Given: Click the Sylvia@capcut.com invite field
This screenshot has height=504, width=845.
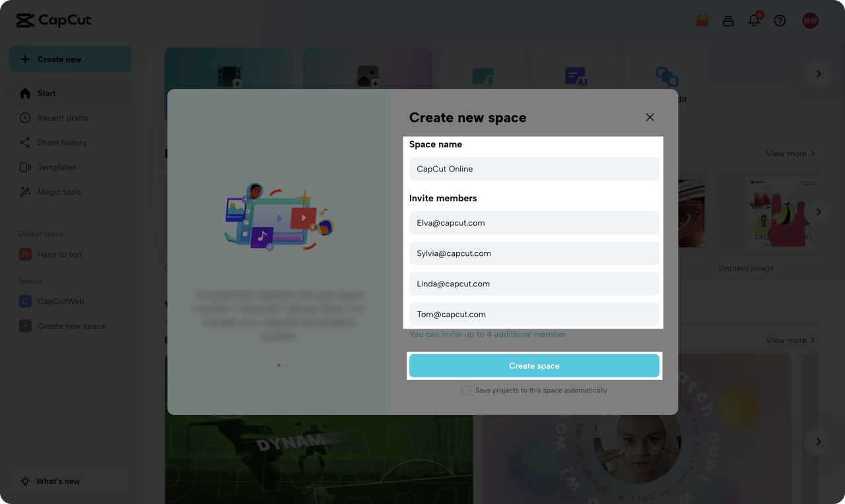Looking at the screenshot, I should (534, 253).
